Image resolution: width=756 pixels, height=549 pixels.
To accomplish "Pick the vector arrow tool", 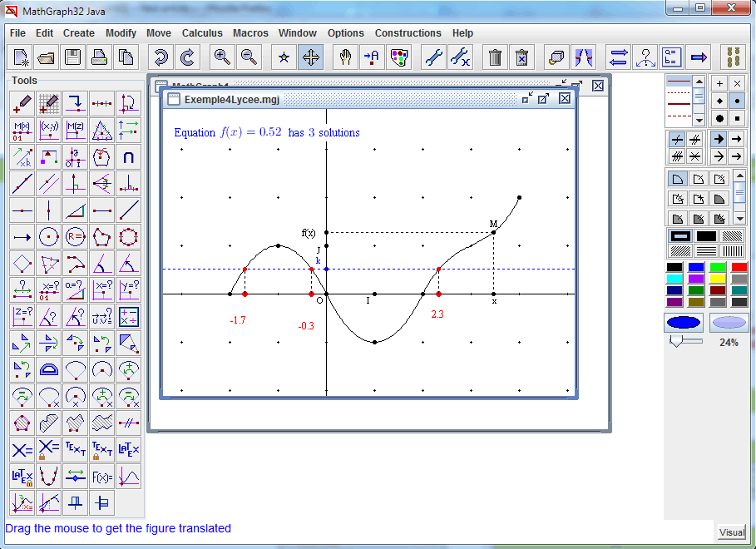I will tap(22, 237).
